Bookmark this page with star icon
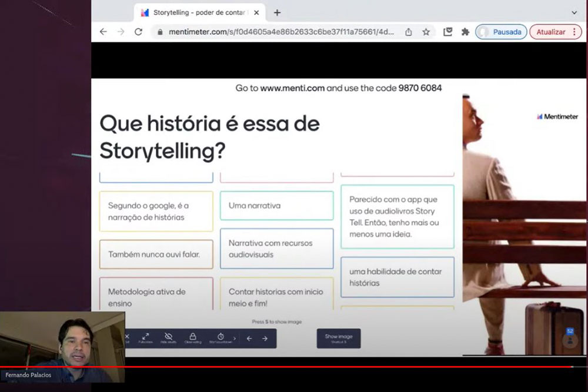This screenshot has width=588, height=392. tap(426, 32)
